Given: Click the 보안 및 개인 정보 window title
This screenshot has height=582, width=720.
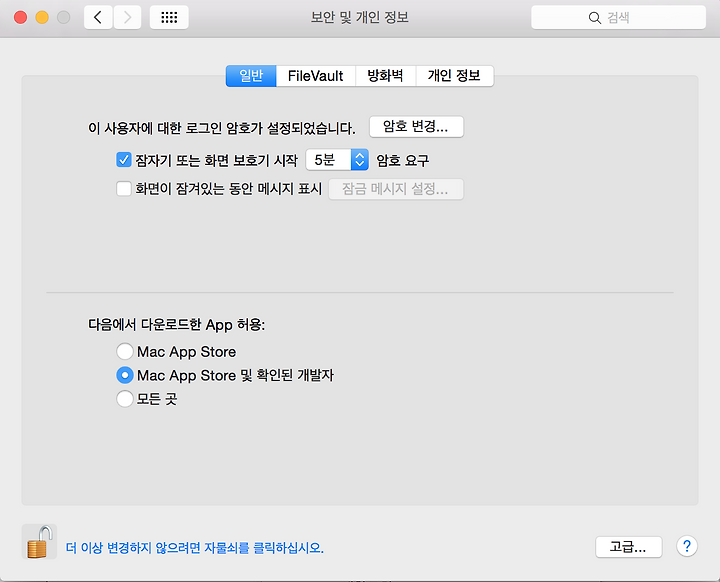Looking at the screenshot, I should pyautogui.click(x=360, y=17).
